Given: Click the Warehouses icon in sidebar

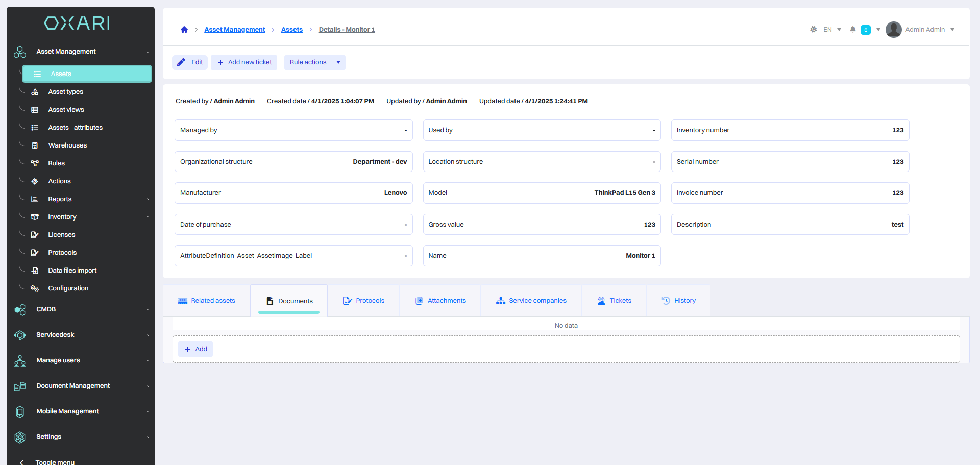Looking at the screenshot, I should click(35, 145).
